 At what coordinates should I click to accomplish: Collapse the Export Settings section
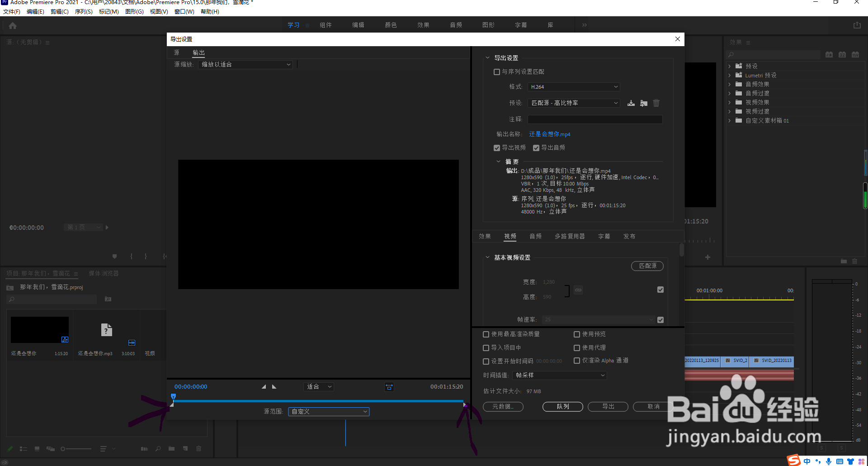coord(487,58)
